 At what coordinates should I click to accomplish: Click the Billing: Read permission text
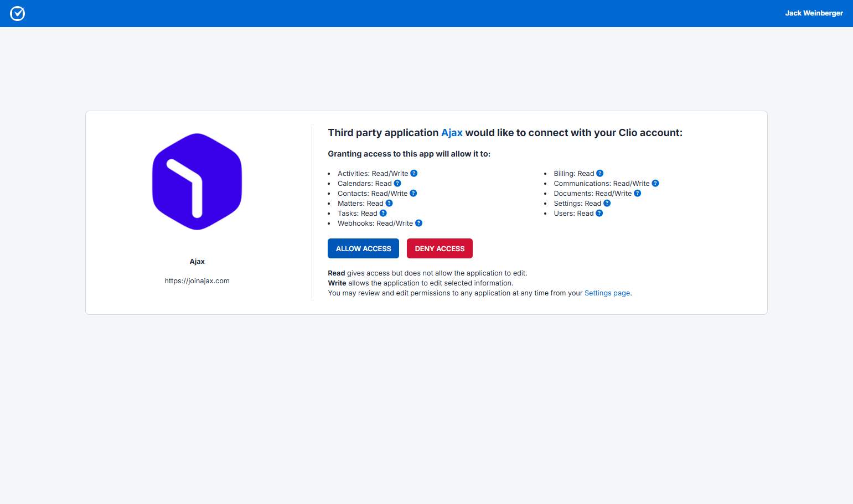(x=574, y=174)
